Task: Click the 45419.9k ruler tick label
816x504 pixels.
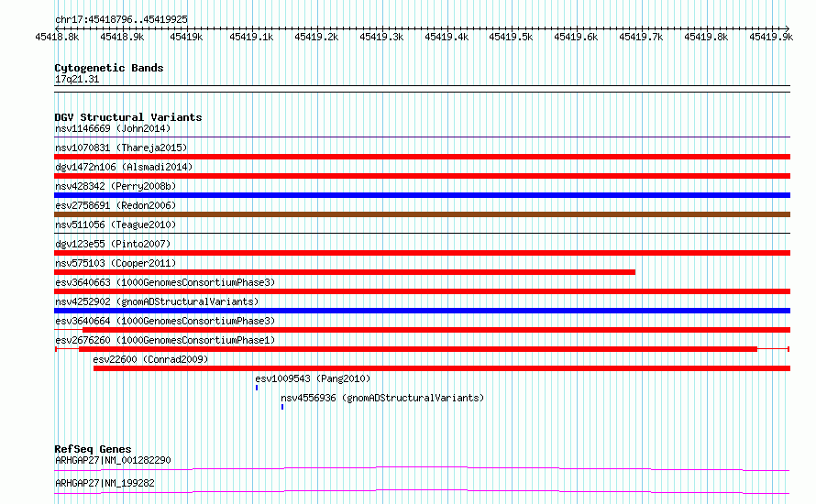Action: (x=771, y=37)
